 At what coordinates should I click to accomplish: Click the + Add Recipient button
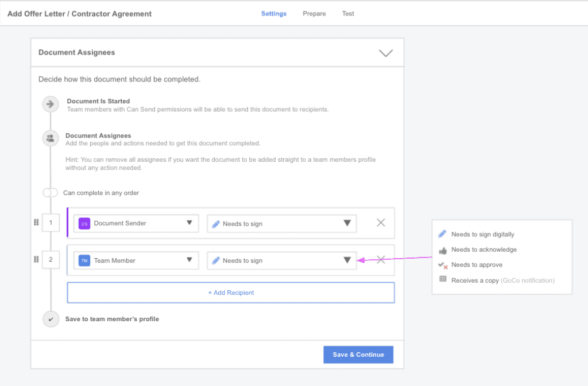(x=231, y=293)
